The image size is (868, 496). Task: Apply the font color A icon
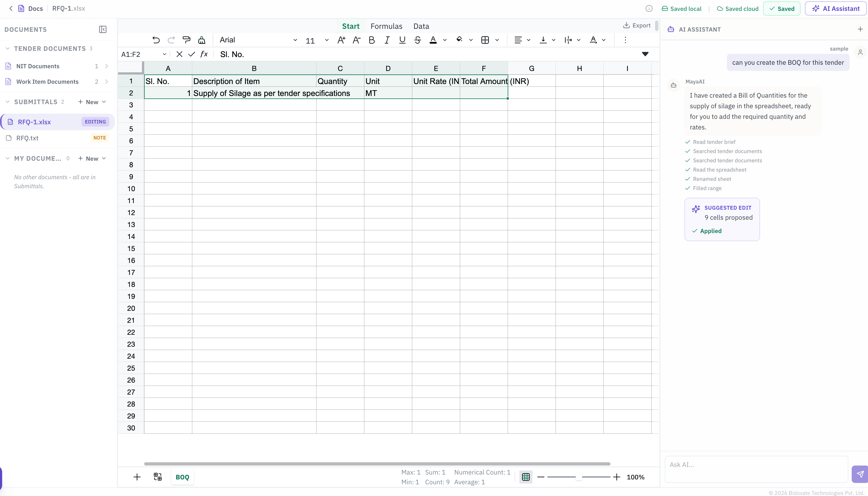[x=433, y=40]
